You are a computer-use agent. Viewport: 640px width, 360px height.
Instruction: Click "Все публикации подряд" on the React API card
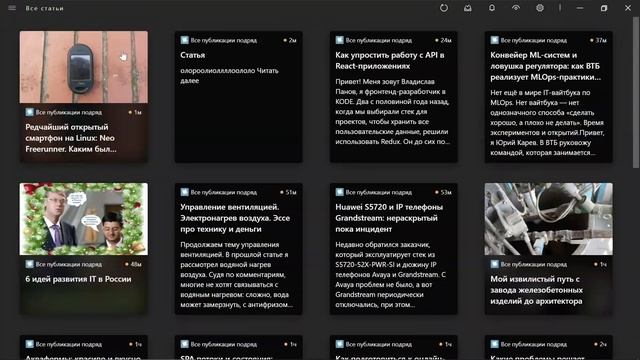pos(379,40)
